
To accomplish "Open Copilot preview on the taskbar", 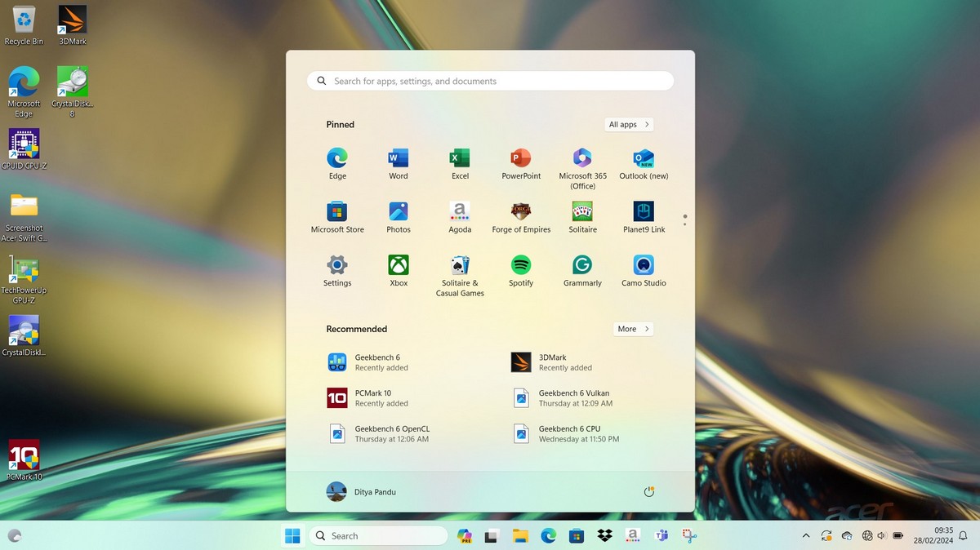I will (x=465, y=536).
